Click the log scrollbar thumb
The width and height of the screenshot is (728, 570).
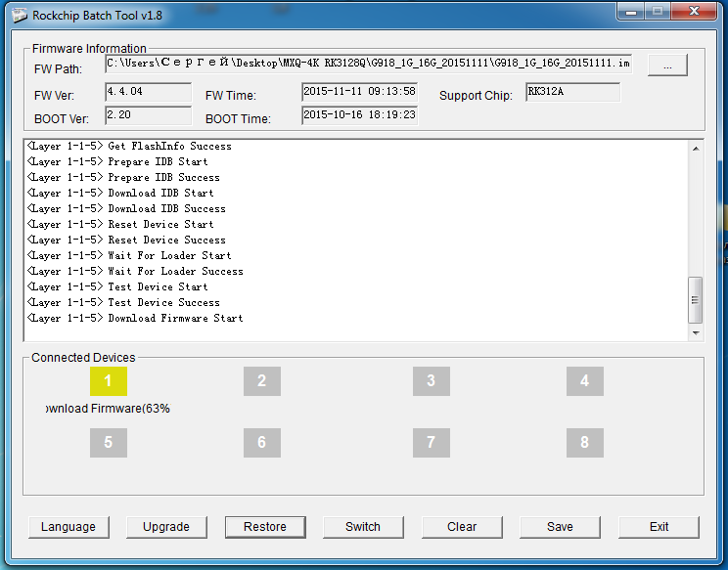695,300
